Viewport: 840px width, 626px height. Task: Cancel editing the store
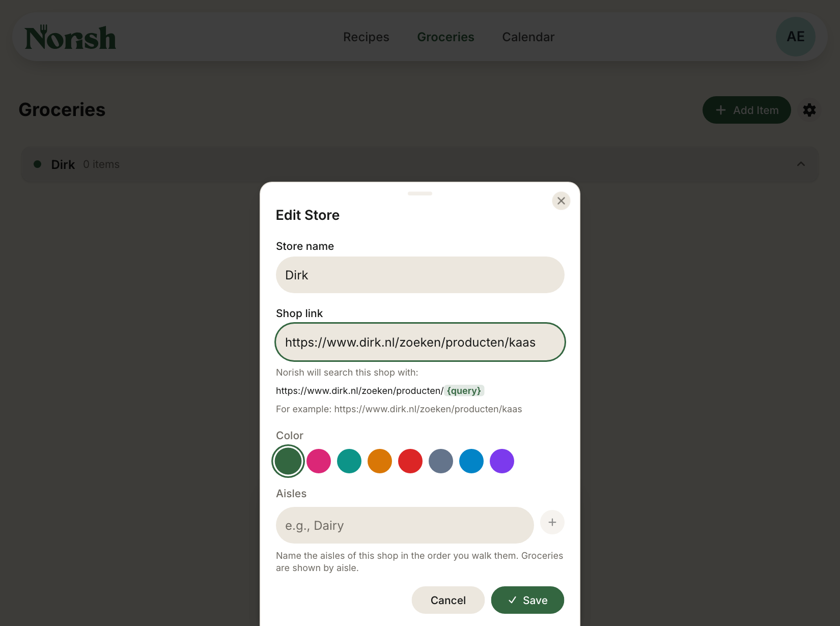click(x=448, y=600)
